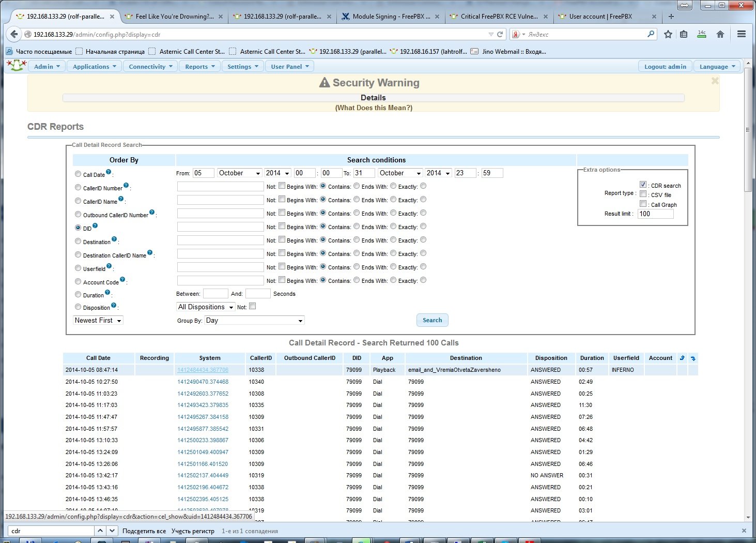Reload page using the address bar refresh icon

pos(500,34)
